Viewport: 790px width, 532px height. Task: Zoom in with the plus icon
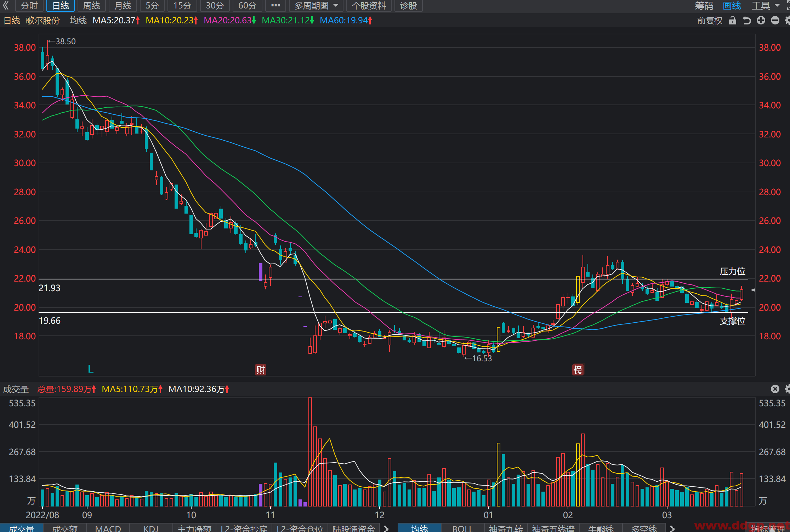[761, 21]
